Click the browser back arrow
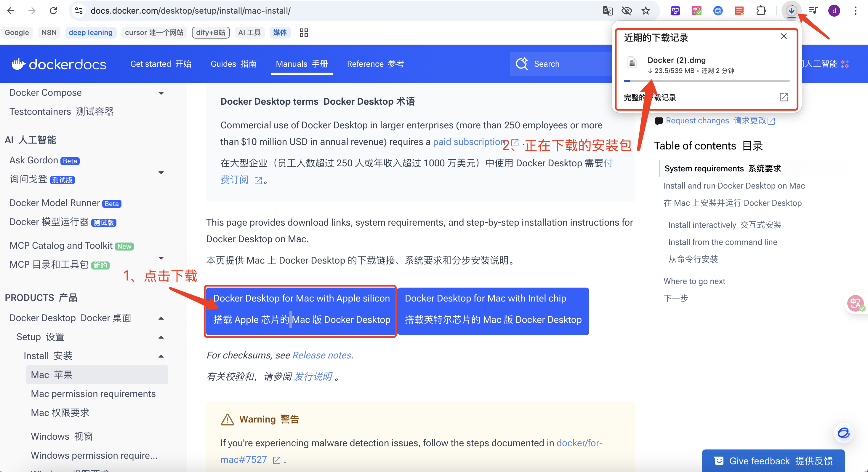The image size is (868, 472). tap(11, 11)
